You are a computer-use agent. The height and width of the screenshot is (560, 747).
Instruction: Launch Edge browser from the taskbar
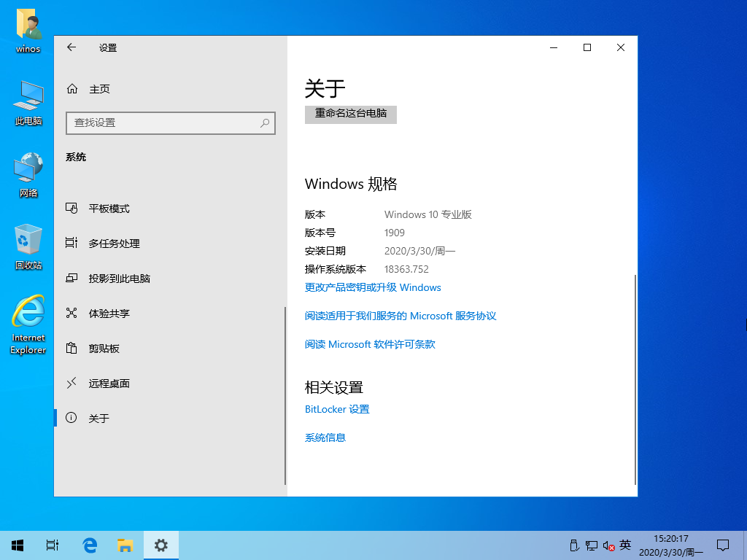pos(90,545)
